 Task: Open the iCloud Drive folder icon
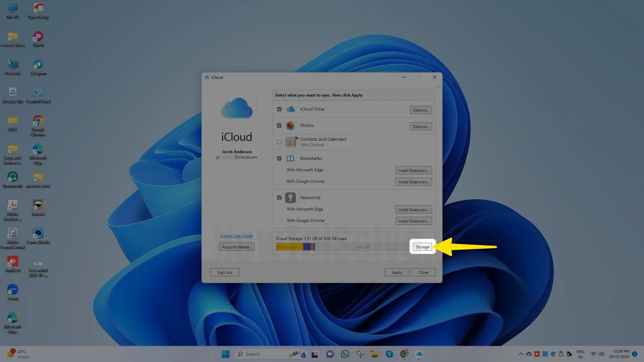(290, 109)
